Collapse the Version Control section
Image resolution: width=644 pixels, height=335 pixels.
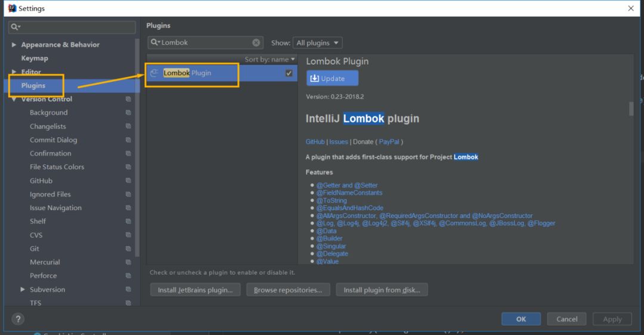(x=14, y=99)
